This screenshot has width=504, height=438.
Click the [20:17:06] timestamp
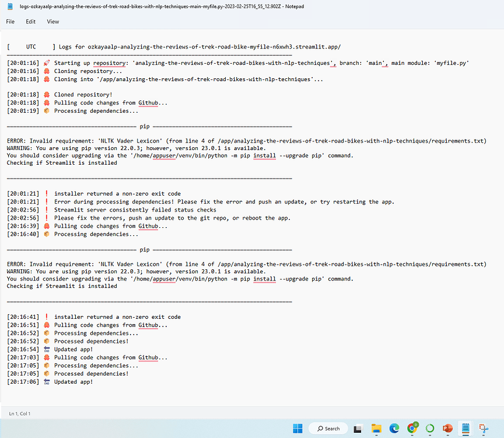point(23,382)
